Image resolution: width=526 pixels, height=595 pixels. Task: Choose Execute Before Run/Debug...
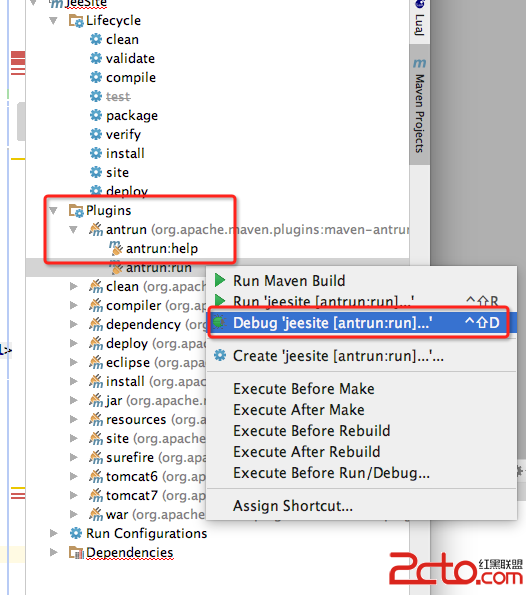pos(361,473)
